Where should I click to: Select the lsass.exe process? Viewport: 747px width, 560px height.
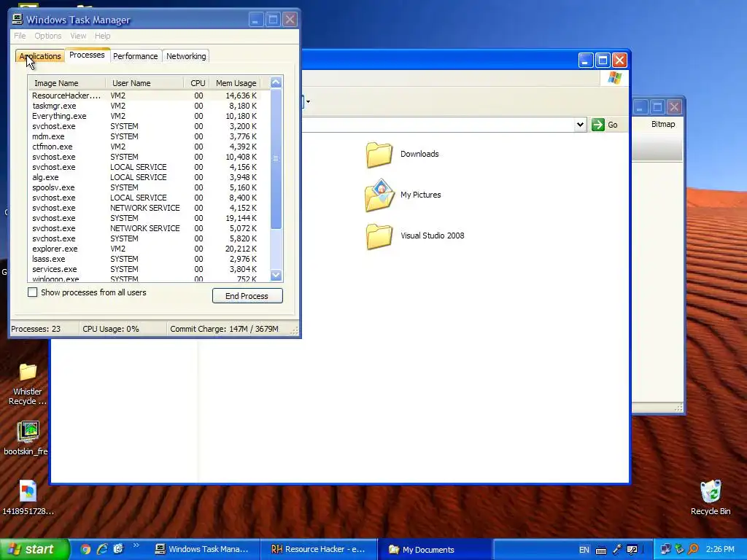pyautogui.click(x=145, y=259)
